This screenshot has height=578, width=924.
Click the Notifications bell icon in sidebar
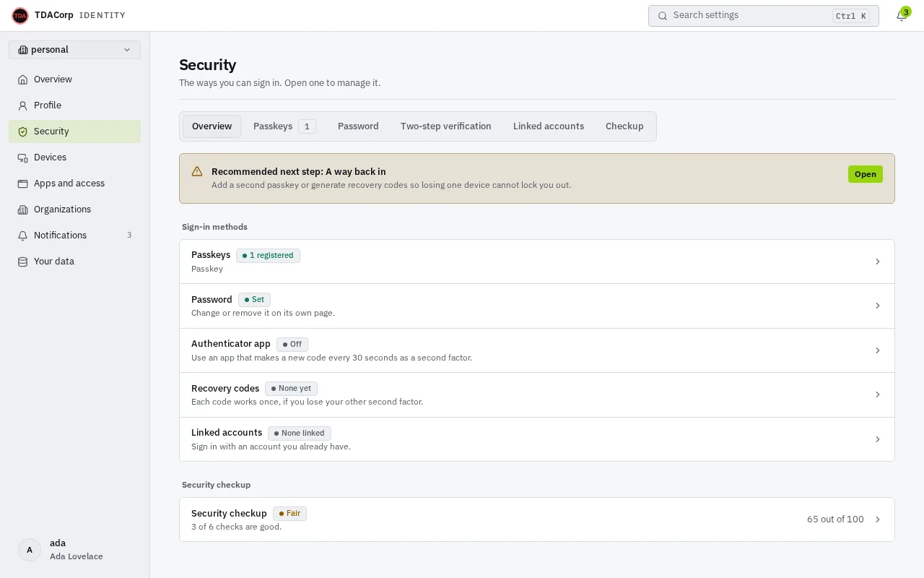[x=23, y=236]
